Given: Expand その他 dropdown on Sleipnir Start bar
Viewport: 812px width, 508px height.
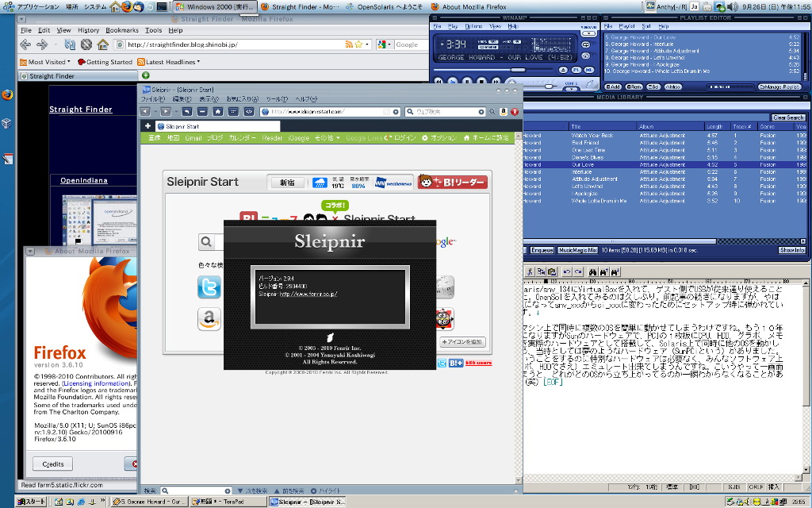Looking at the screenshot, I should pos(327,138).
